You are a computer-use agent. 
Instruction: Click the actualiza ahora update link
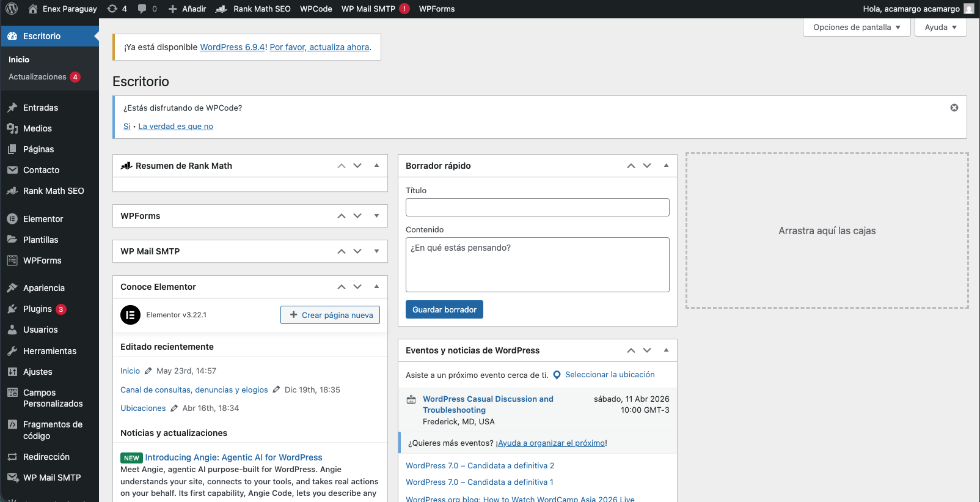pos(320,47)
